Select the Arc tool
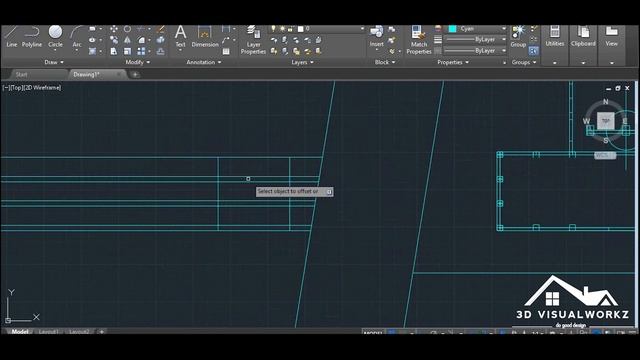This screenshot has height=360, width=640. [77, 36]
